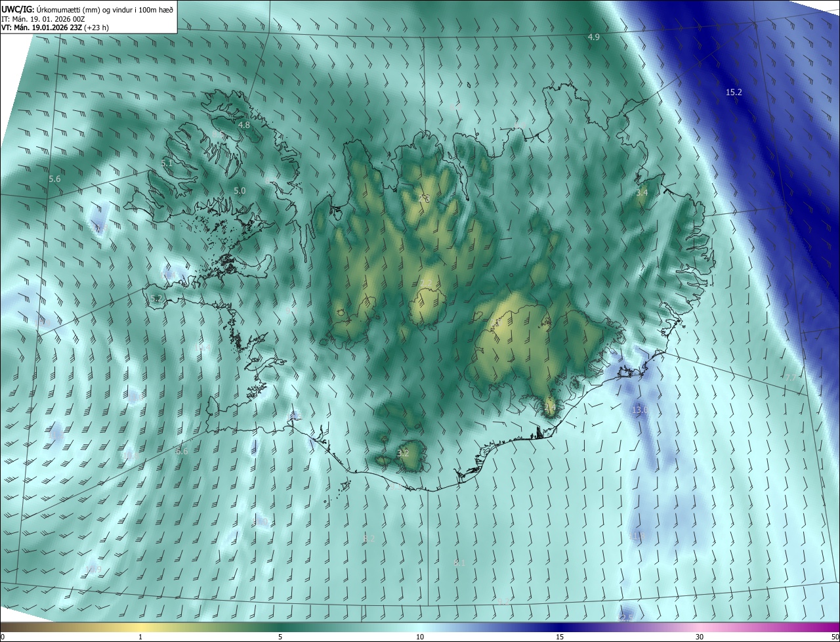The height and width of the screenshot is (642, 840).
Task: Click the colour scale label for value 1
Action: click(140, 637)
